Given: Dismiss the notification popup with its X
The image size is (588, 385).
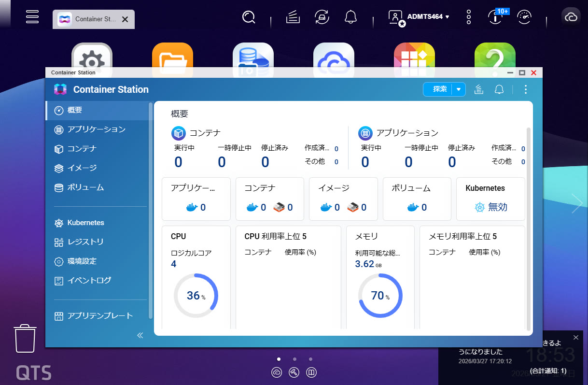Looking at the screenshot, I should click(x=575, y=337).
